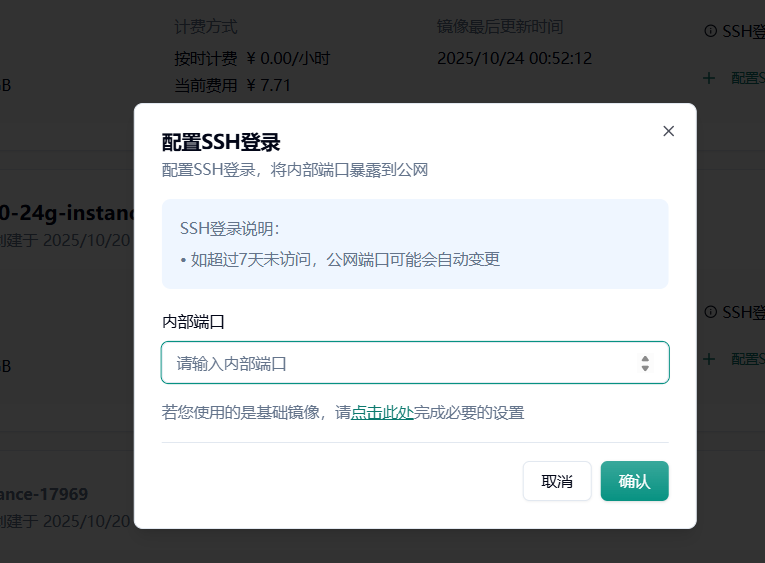Close the 配置SSH登录 dialog with the X
The image size is (765, 563).
[669, 131]
